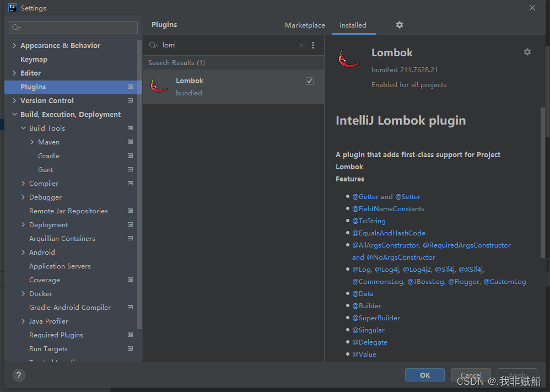Image resolution: width=550 pixels, height=392 pixels.
Task: Open the three-dot search options menu
Action: point(313,45)
